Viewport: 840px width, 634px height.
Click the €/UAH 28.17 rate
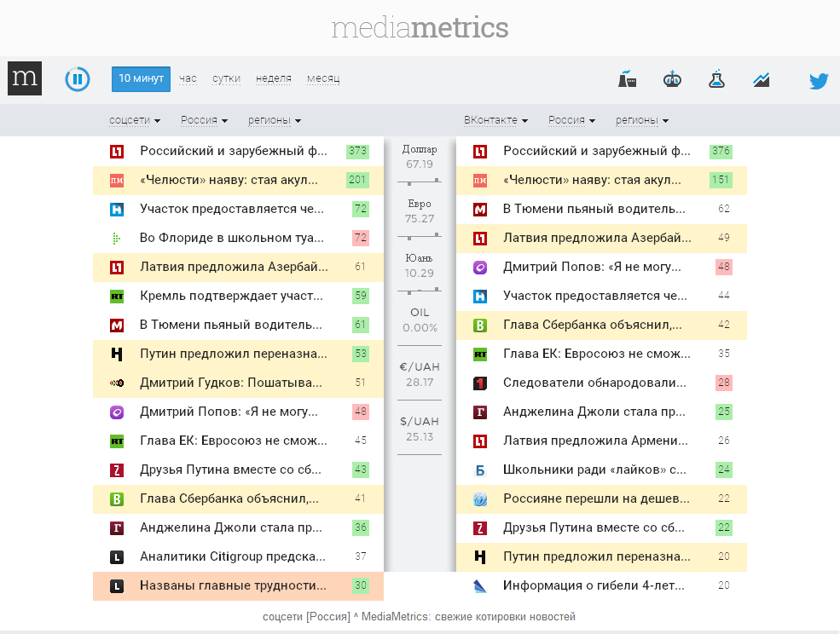(420, 374)
